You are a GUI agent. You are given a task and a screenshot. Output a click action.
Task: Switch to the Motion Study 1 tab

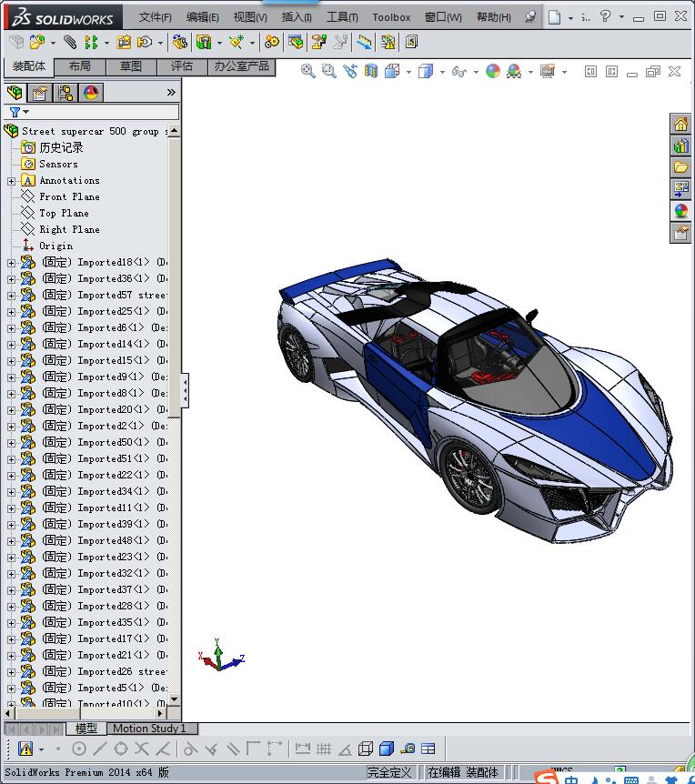(149, 729)
